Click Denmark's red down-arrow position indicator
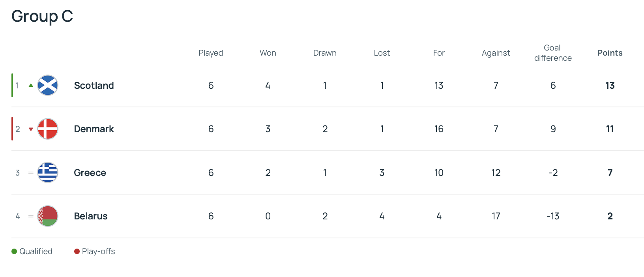This screenshot has height=277, width=644. coord(31,129)
